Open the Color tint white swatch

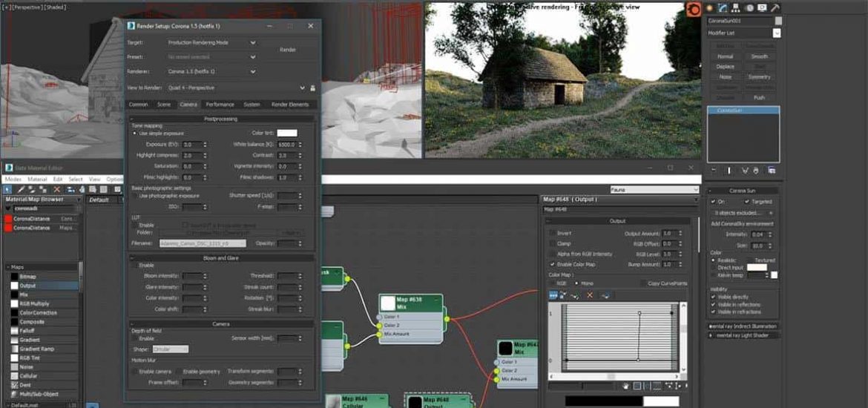coord(286,133)
